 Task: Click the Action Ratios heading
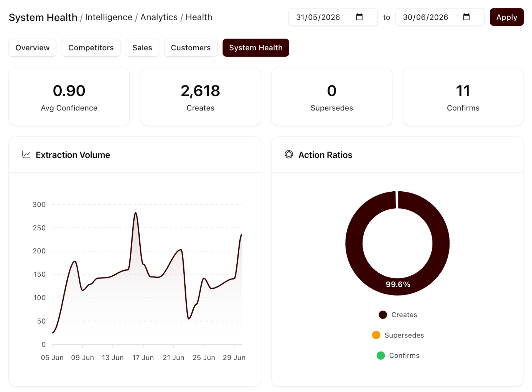[x=325, y=155]
